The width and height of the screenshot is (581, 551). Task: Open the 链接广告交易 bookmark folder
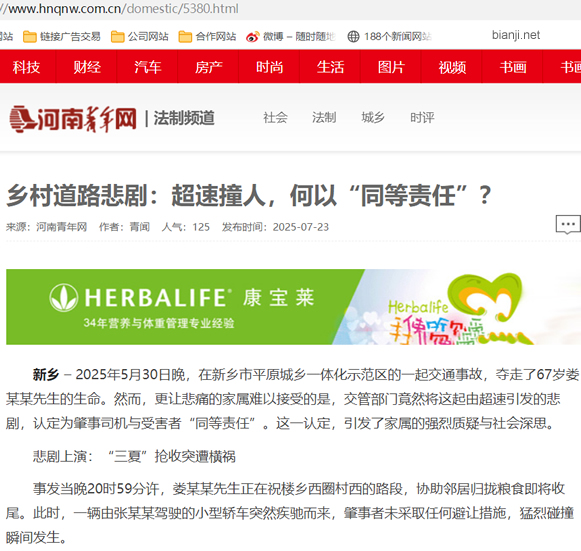pos(62,36)
